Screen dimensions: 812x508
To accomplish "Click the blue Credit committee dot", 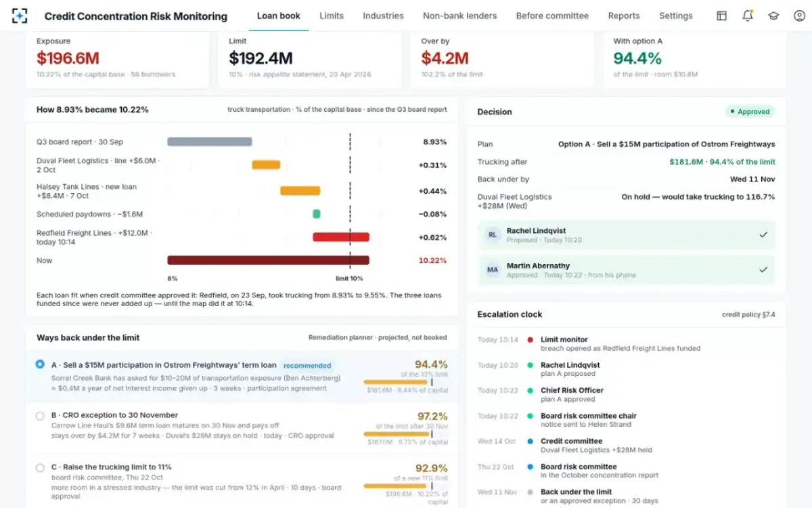I will click(530, 441).
